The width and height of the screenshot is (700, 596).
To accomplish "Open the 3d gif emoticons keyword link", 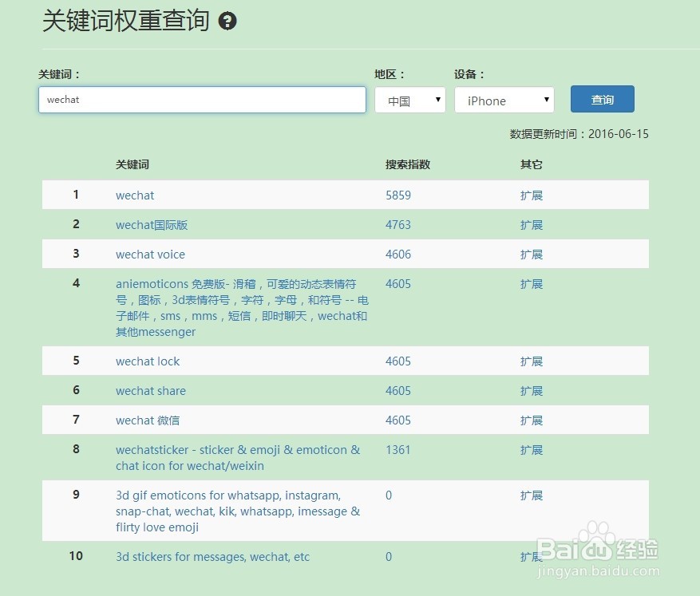I will [x=238, y=511].
